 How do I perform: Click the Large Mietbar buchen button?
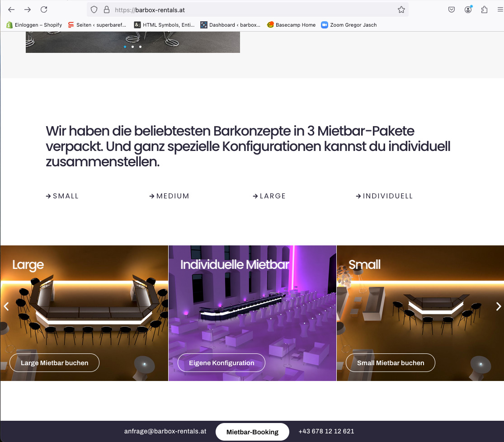54,362
